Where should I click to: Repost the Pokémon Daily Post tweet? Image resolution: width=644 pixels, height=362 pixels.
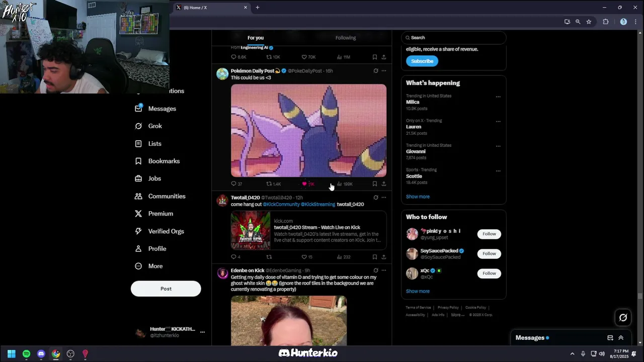click(x=273, y=184)
